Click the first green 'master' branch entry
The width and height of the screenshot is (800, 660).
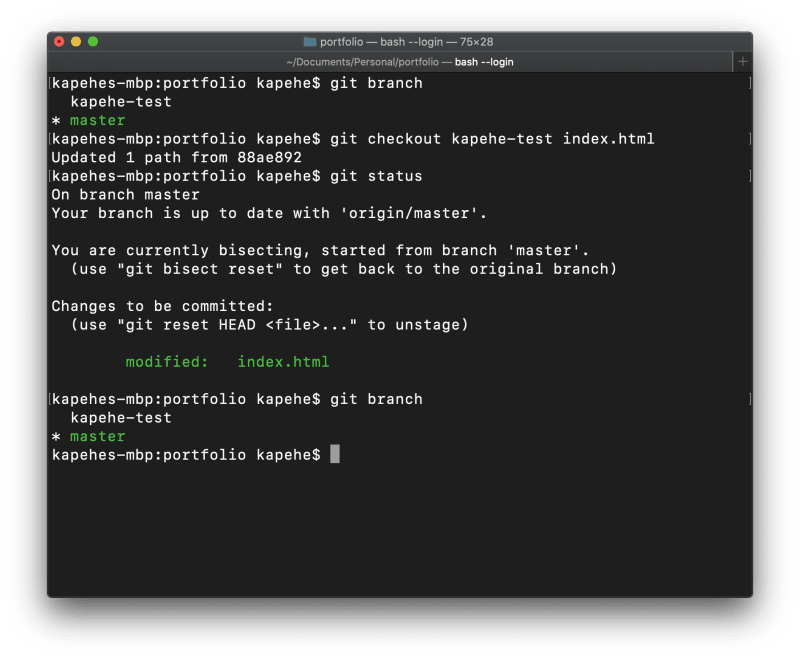point(97,121)
